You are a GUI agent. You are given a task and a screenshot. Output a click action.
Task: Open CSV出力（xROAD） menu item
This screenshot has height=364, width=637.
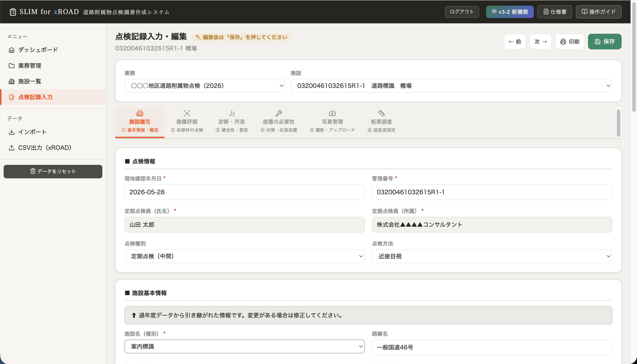click(53, 148)
